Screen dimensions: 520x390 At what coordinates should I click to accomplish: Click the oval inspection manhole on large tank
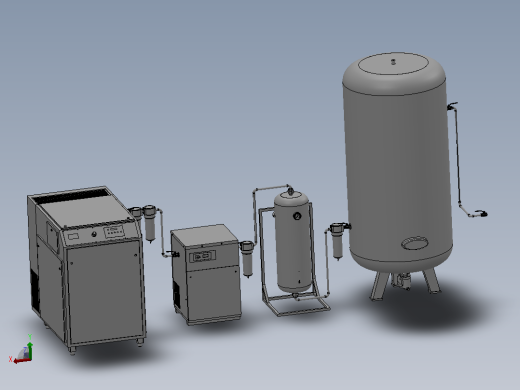[414, 243]
